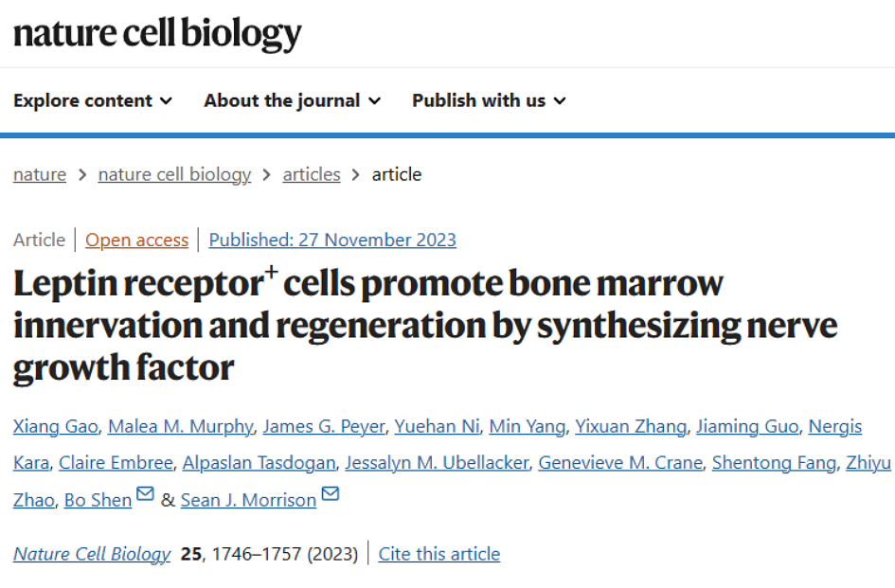Screen dimensions: 895x588
Task: Open Nature Cell Biology journal citation link
Action: click(x=92, y=554)
